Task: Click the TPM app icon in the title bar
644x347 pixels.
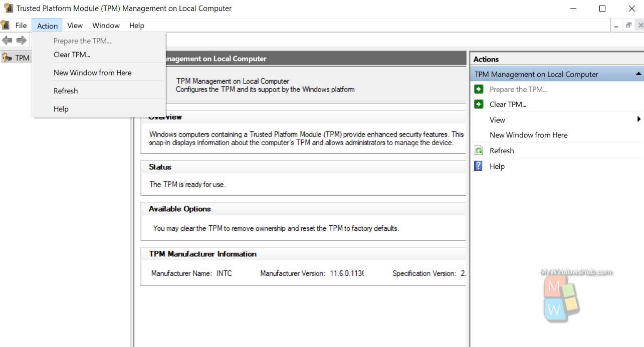Action: 8,9
